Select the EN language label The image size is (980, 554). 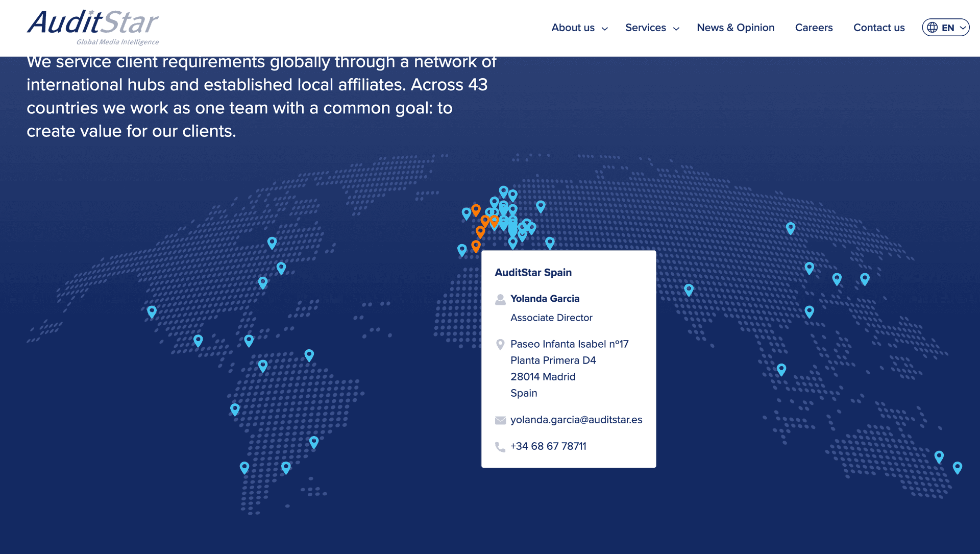click(948, 28)
